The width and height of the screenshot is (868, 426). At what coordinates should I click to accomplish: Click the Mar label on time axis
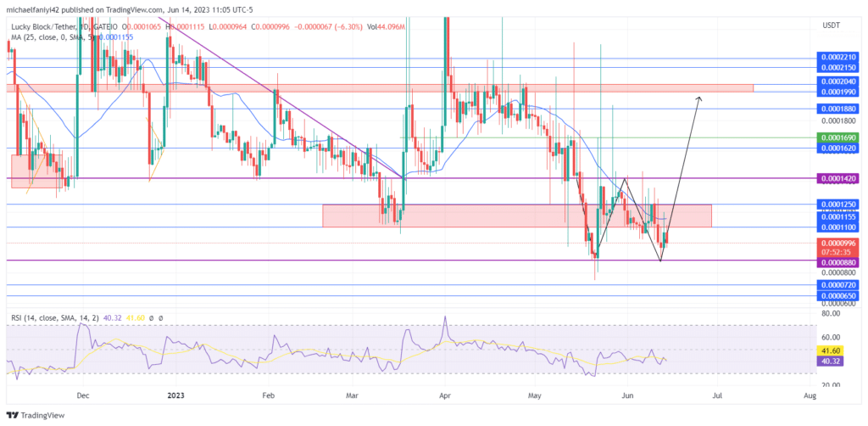[352, 395]
